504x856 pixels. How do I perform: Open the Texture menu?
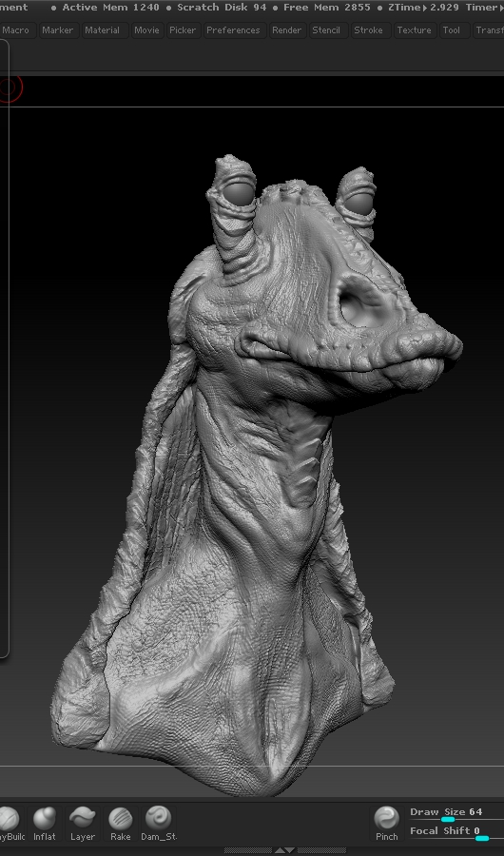pos(415,30)
